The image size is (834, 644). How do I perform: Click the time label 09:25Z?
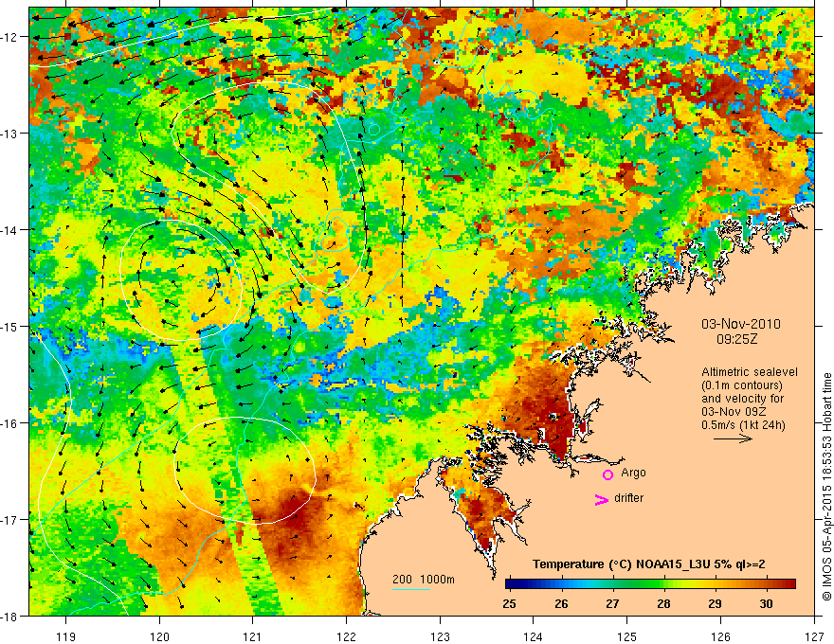[x=736, y=339]
